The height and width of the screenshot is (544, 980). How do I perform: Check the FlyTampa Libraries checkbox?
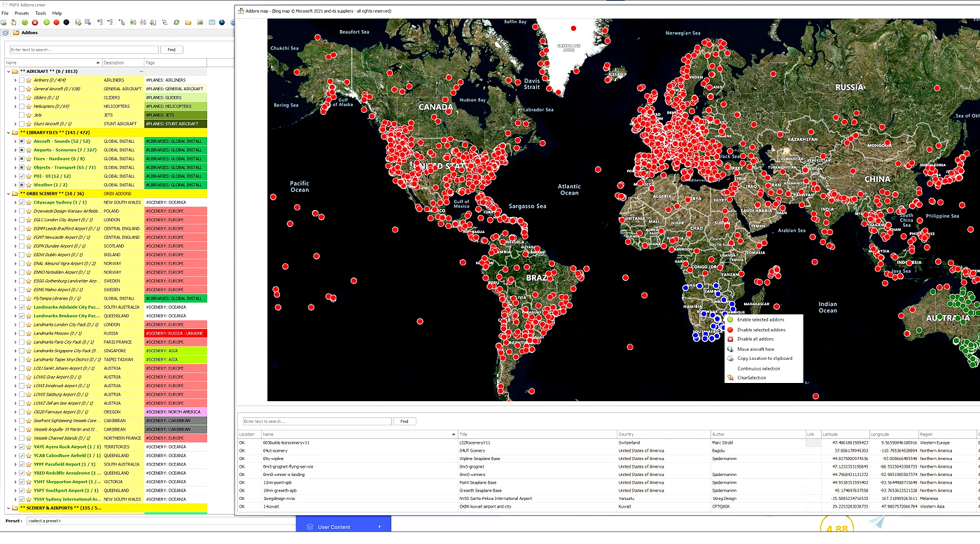click(22, 298)
